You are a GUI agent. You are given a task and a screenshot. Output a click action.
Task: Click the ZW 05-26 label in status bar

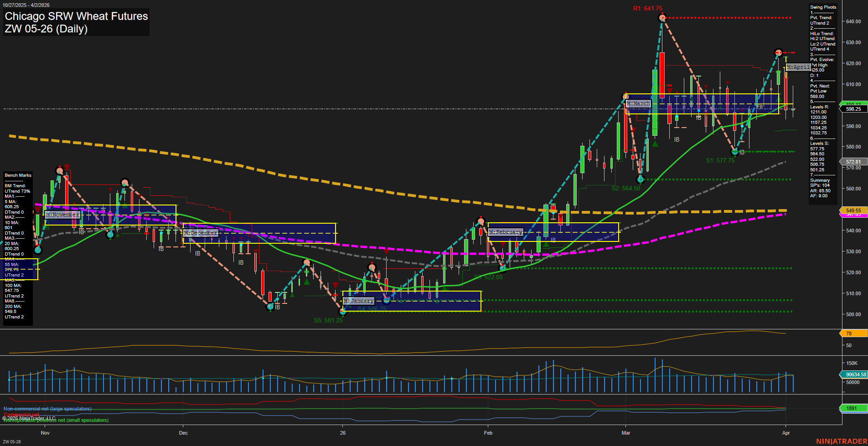click(12, 441)
